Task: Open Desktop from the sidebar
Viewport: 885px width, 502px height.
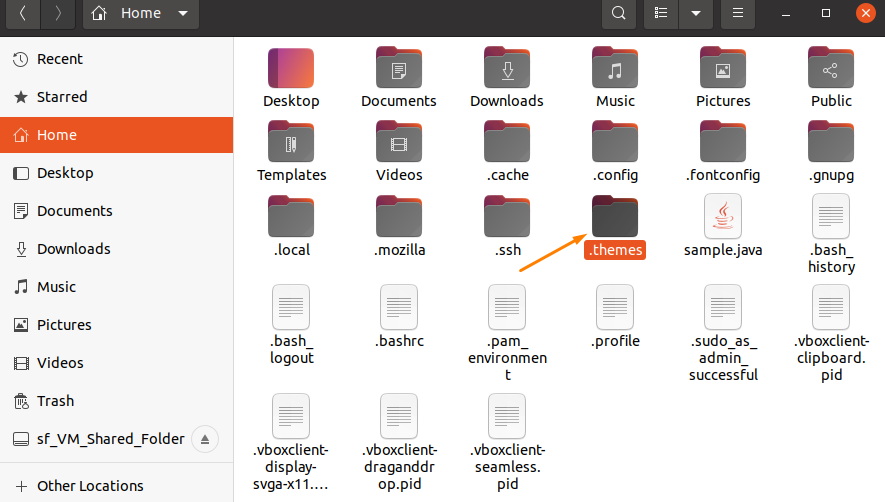Action: pyautogui.click(x=116, y=173)
